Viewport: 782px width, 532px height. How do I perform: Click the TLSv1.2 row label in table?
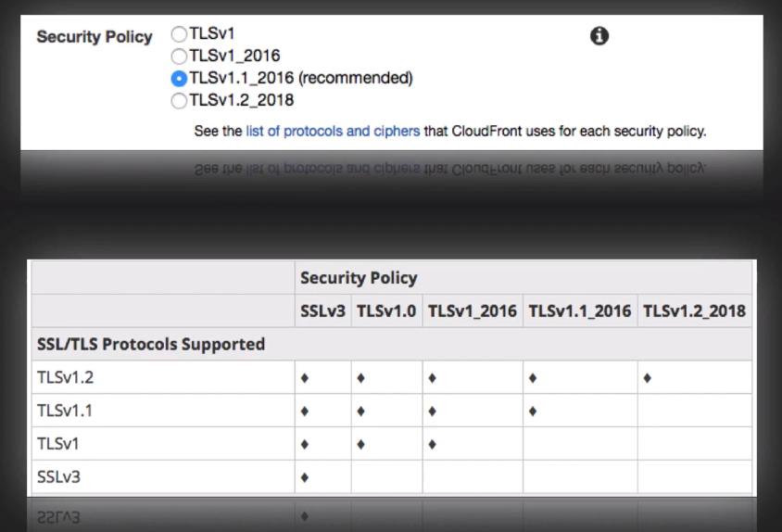pyautogui.click(x=64, y=377)
